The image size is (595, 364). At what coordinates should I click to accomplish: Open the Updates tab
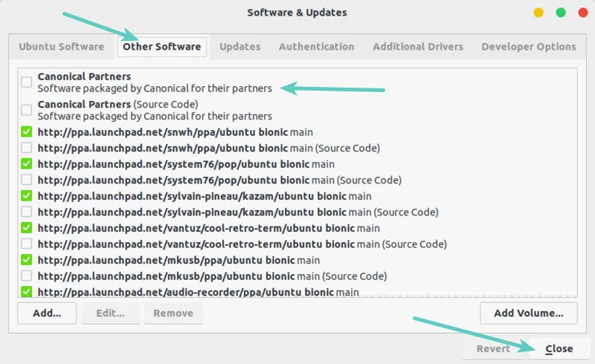(x=239, y=47)
